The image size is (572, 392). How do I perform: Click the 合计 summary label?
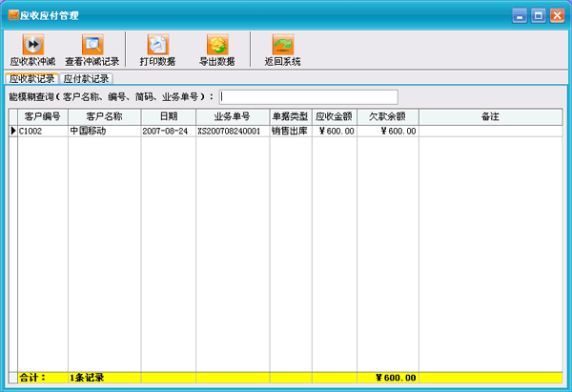click(x=32, y=378)
